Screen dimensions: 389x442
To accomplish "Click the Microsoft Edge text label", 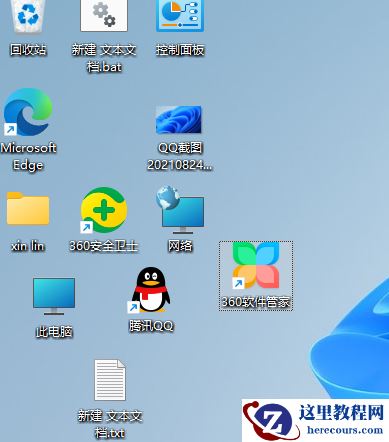I will (28, 156).
